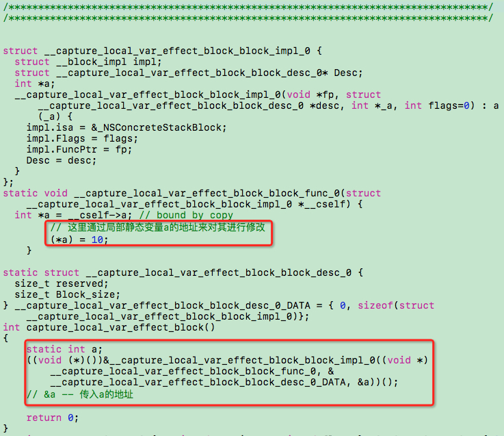The width and height of the screenshot is (504, 436).
Task: Click the (*a) = 10 statement
Action: pos(79,240)
